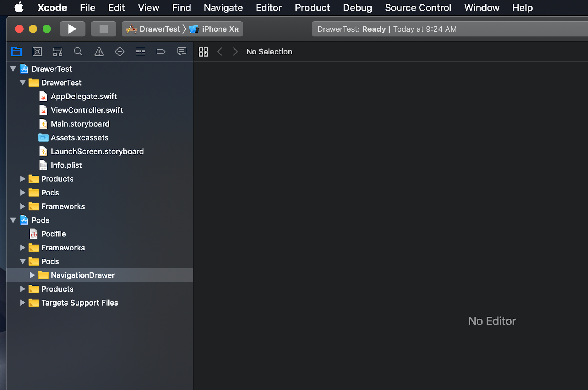Choose the iPhone XR run destination
The image size is (588, 390).
(x=214, y=29)
